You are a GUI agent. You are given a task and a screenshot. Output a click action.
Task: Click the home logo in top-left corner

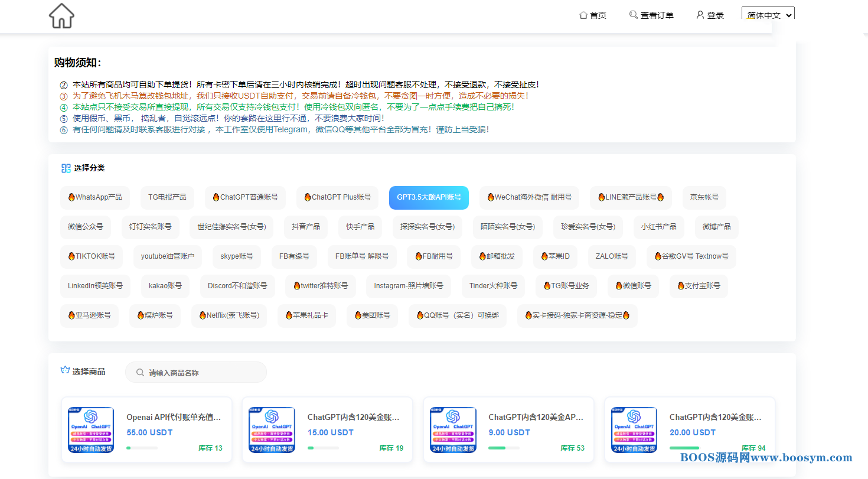click(61, 16)
